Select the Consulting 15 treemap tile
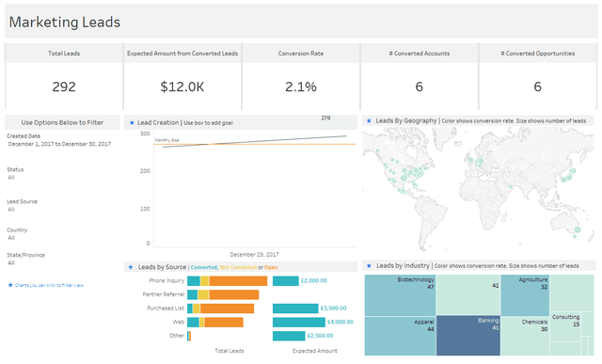This screenshot has height=364, width=602. (565, 326)
